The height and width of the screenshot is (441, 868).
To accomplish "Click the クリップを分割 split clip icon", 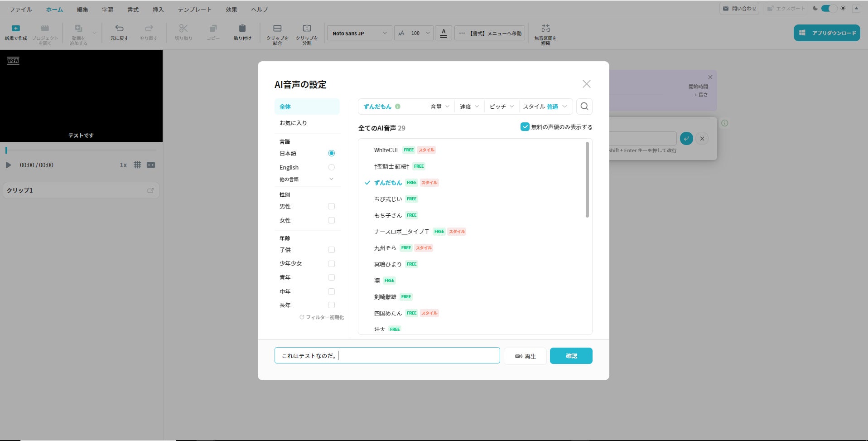I will click(x=307, y=29).
